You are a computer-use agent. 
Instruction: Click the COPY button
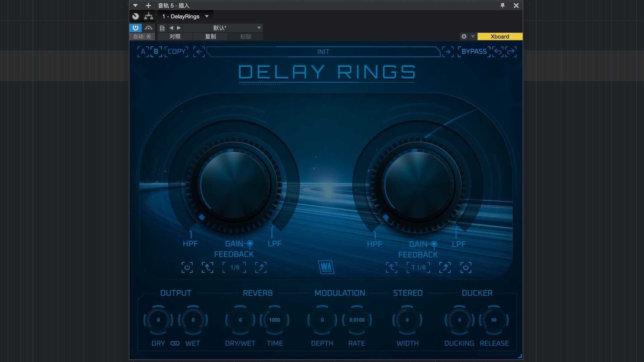point(177,52)
